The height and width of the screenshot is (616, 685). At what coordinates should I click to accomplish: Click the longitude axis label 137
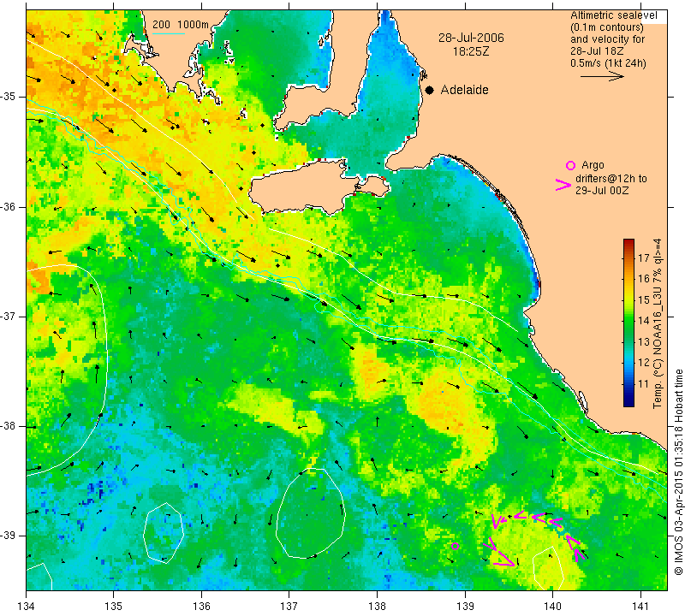pos(289,607)
